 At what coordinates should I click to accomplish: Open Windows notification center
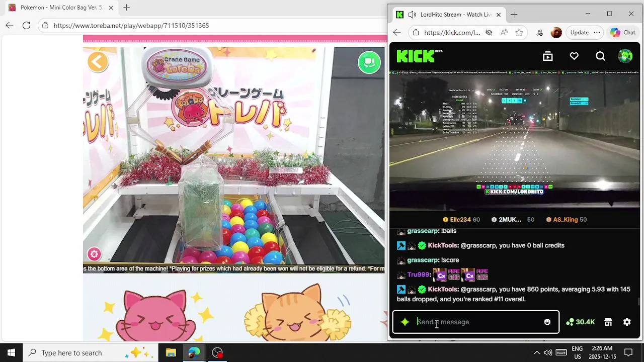628,352
